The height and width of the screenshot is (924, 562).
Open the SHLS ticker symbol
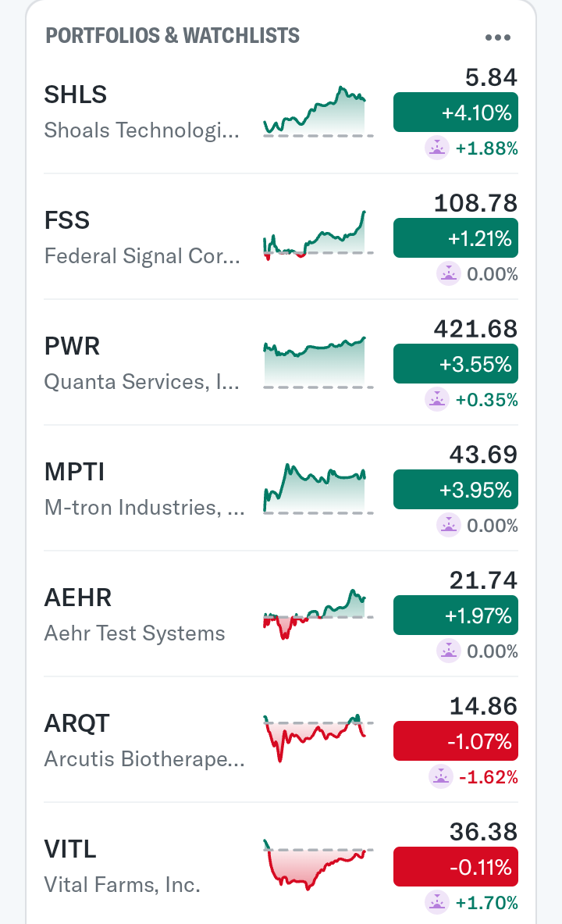point(76,95)
